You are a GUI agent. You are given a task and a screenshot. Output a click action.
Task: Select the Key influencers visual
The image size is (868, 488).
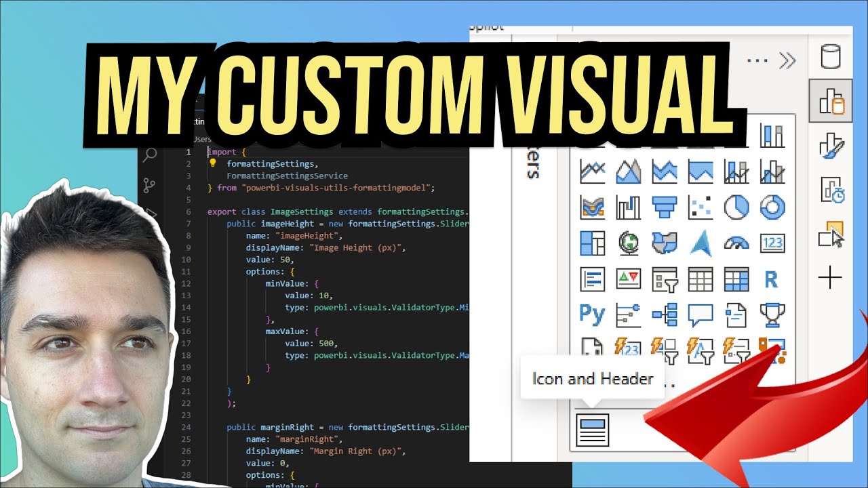(x=629, y=314)
